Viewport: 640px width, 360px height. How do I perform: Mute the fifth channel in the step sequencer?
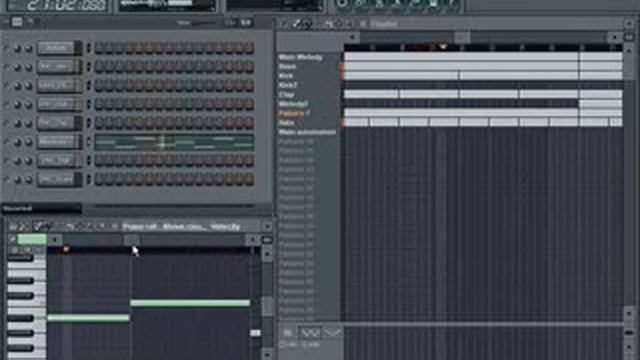(x=7, y=123)
